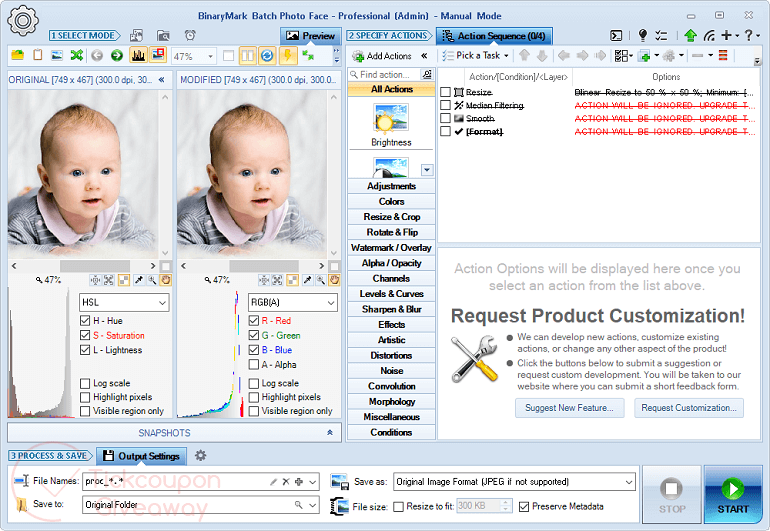
Task: Click the search person icon beside Find action
Action: tap(427, 74)
